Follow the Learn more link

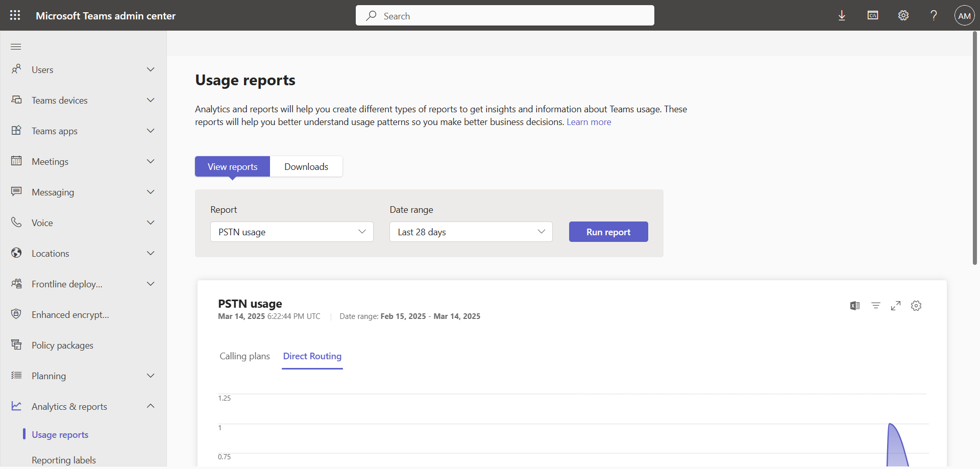tap(589, 122)
